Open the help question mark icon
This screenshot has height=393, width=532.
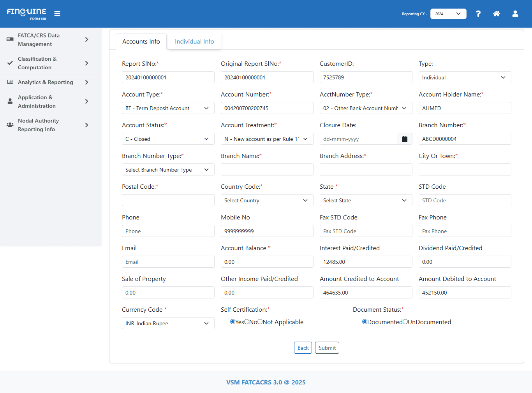pyautogui.click(x=478, y=14)
